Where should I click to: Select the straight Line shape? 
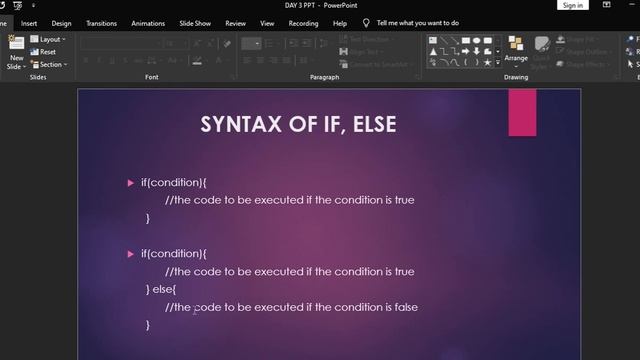444,40
